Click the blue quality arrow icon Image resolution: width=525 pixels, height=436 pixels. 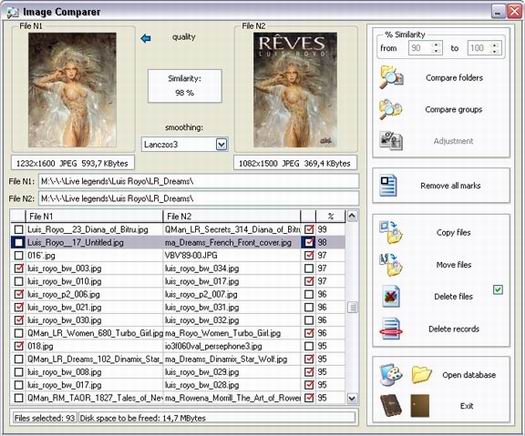click(x=146, y=38)
